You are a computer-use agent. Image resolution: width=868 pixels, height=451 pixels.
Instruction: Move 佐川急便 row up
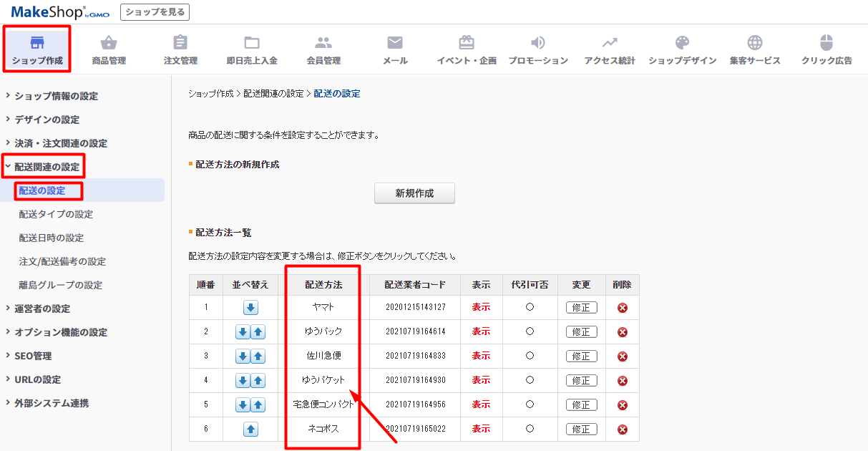258,356
